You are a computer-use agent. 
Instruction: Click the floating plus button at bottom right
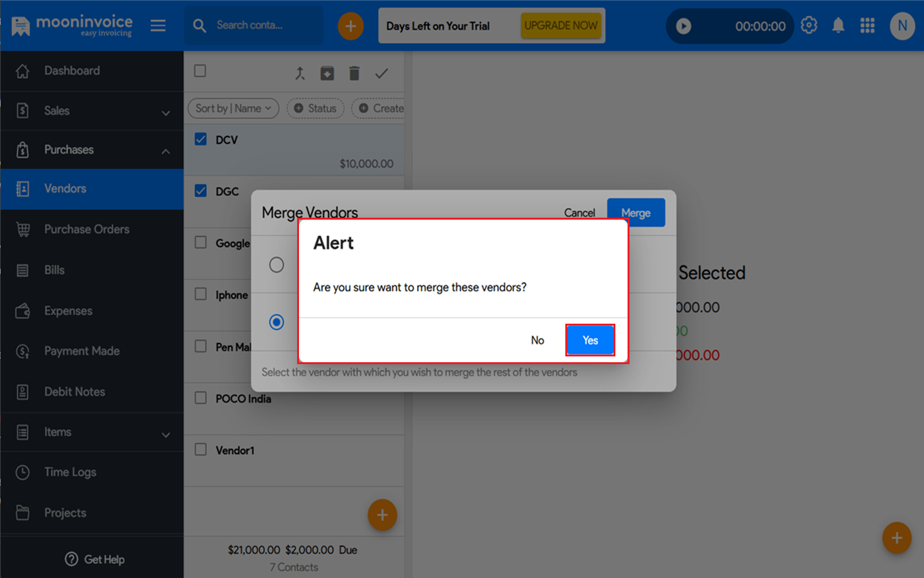click(896, 538)
